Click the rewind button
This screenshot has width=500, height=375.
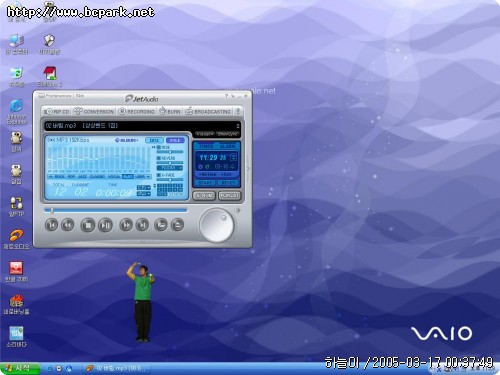coord(68,225)
